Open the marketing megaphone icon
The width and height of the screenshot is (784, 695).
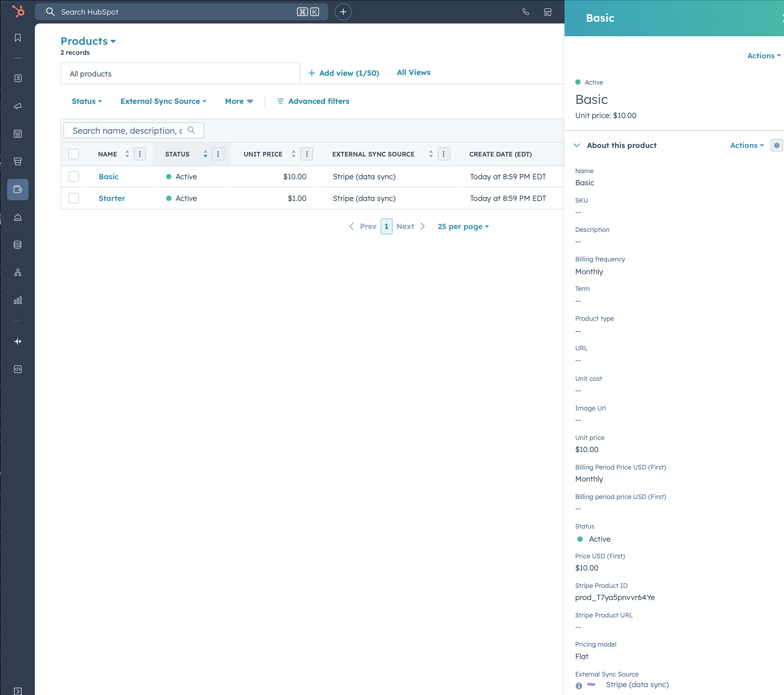[18, 106]
